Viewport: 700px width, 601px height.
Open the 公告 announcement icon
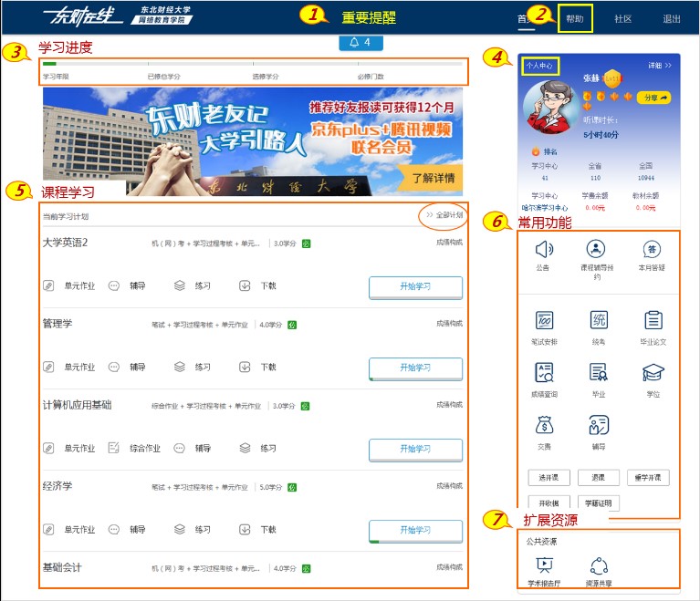544,249
